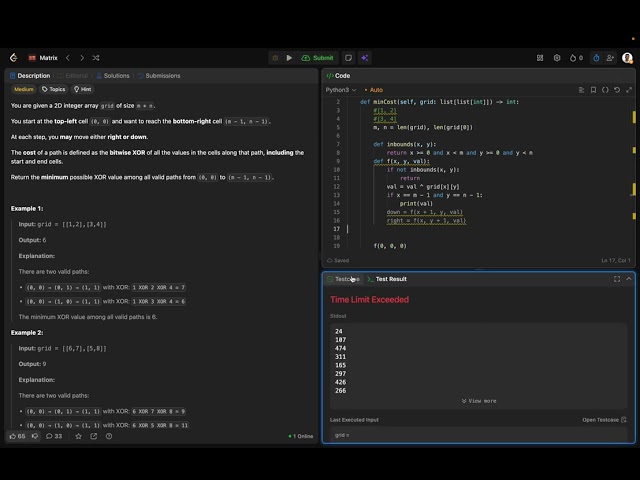
Task: Click stdout value 474
Action: (x=340, y=348)
